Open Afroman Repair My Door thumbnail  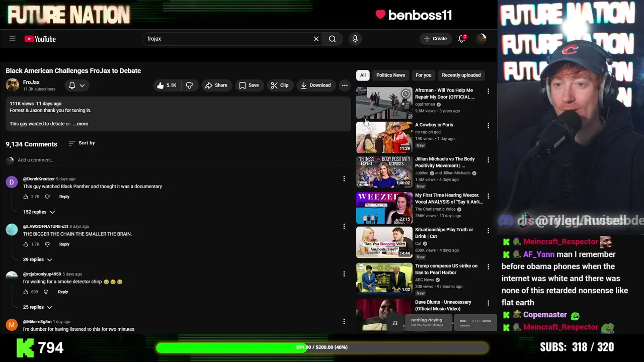pyautogui.click(x=384, y=103)
